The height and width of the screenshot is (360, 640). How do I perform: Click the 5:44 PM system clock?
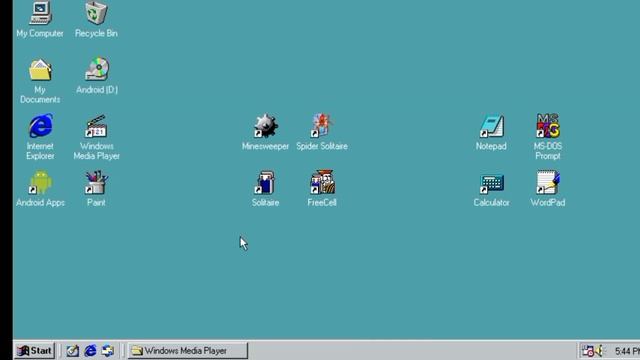pos(627,351)
